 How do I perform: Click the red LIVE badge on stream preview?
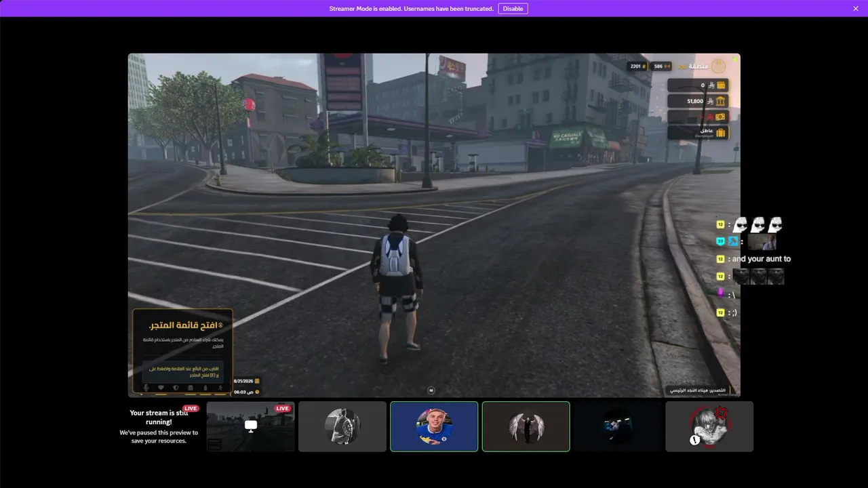pos(283,409)
